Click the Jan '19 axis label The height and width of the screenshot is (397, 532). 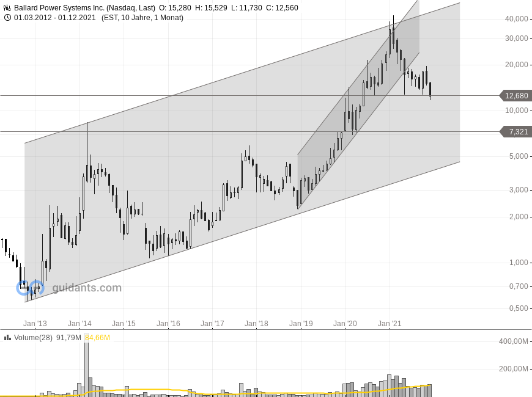(x=301, y=324)
